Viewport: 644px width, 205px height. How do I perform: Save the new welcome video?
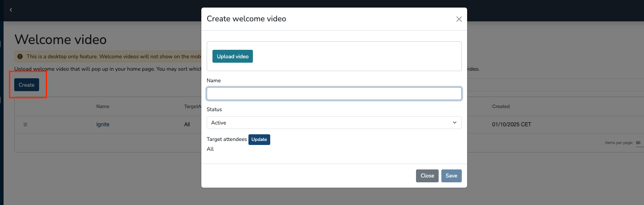[x=451, y=176]
